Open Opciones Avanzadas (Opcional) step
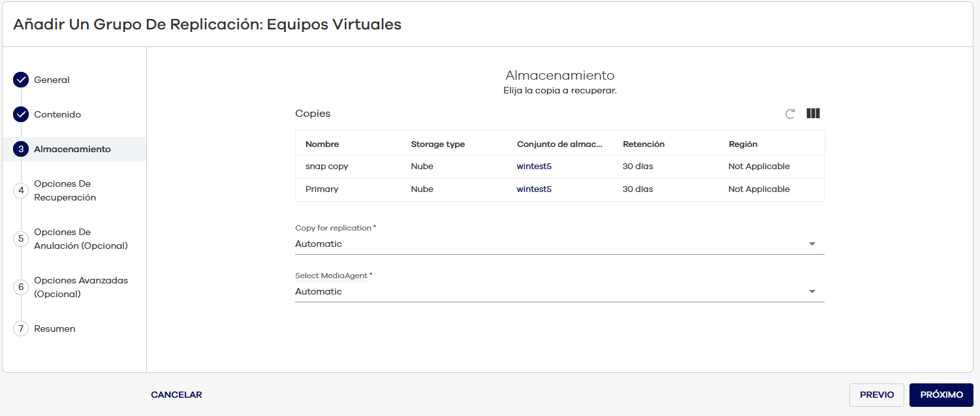The width and height of the screenshot is (980, 416). (80, 287)
